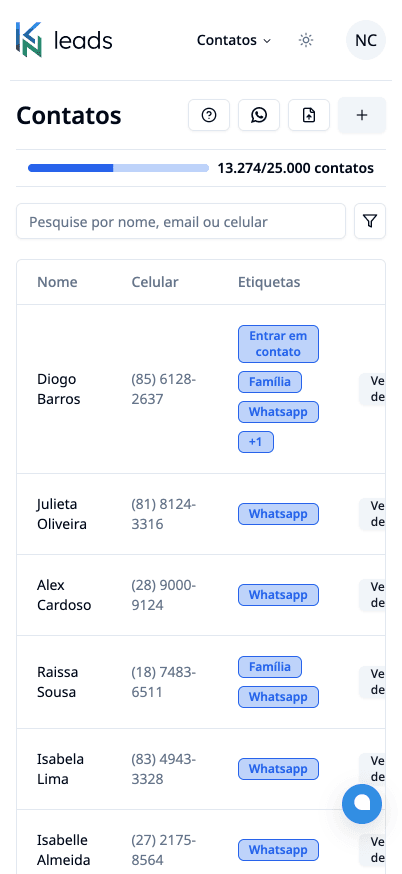This screenshot has height=874, width=402.
Task: Select the Entrar em contato tag
Action: (x=278, y=344)
